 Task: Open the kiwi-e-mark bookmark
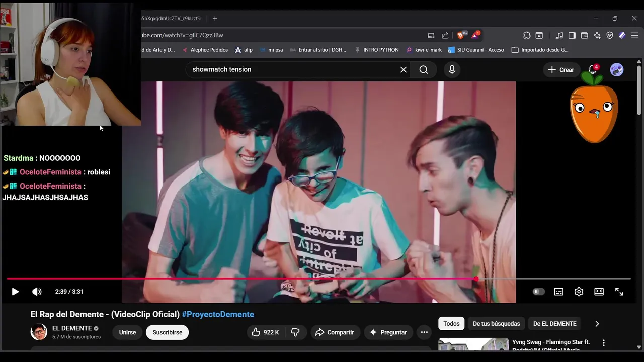pos(424,50)
